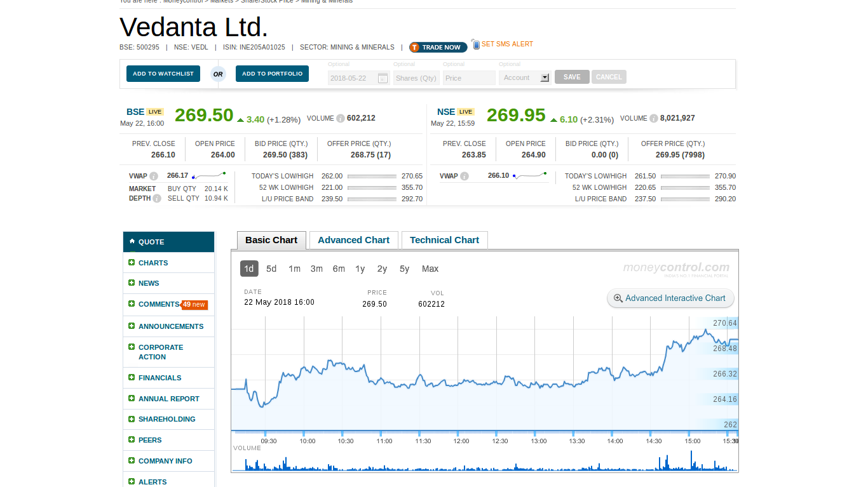Image resolution: width=868 pixels, height=487 pixels.
Task: Click the BSE volume info icon
Action: 341,118
